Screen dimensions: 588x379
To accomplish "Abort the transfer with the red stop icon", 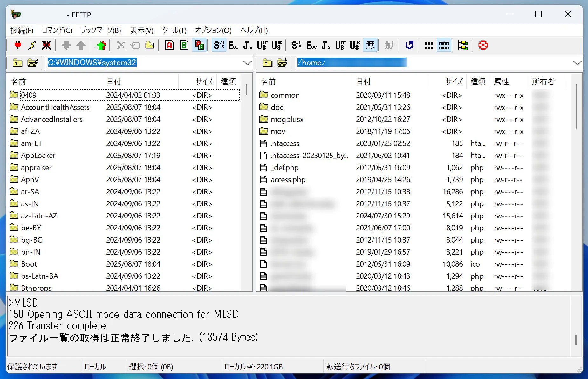I will point(483,45).
